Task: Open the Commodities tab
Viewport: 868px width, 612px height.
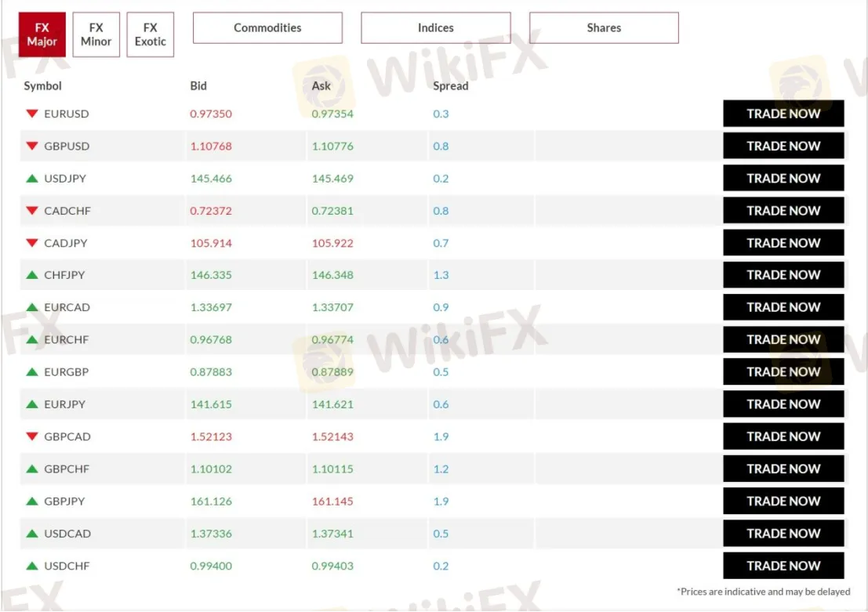Action: [x=267, y=28]
